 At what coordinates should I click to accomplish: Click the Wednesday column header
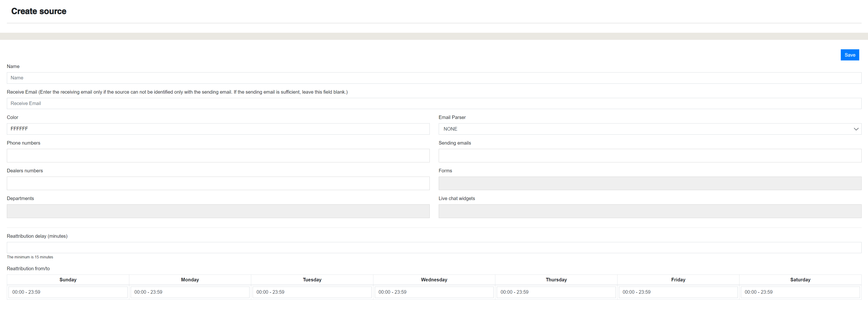(x=434, y=280)
